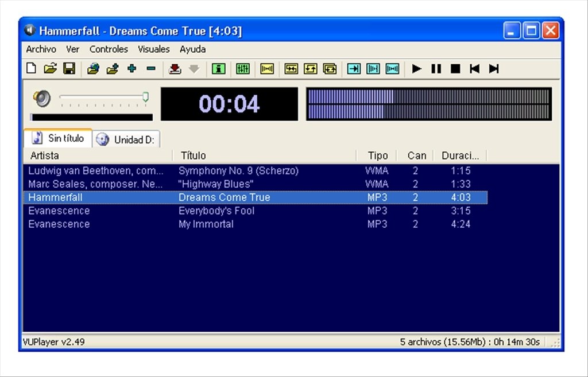The image size is (588, 377).
Task: Click the last cyan waveform icon
Action: (392, 69)
